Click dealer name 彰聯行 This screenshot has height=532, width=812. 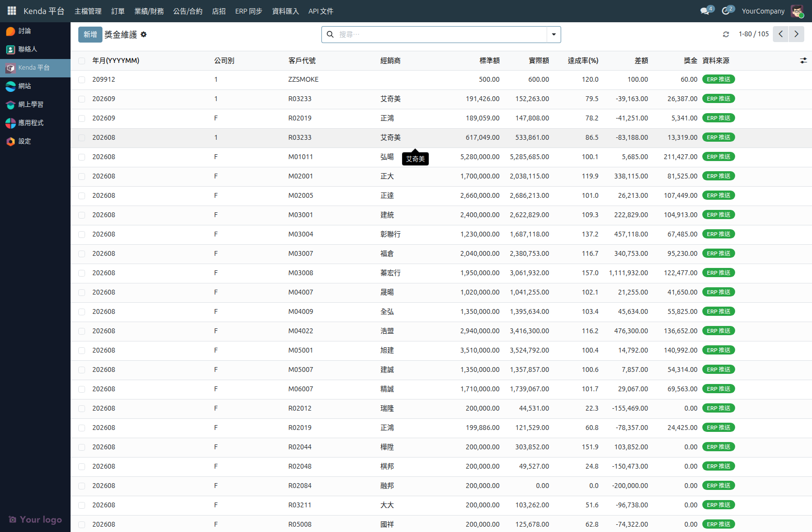coord(391,234)
